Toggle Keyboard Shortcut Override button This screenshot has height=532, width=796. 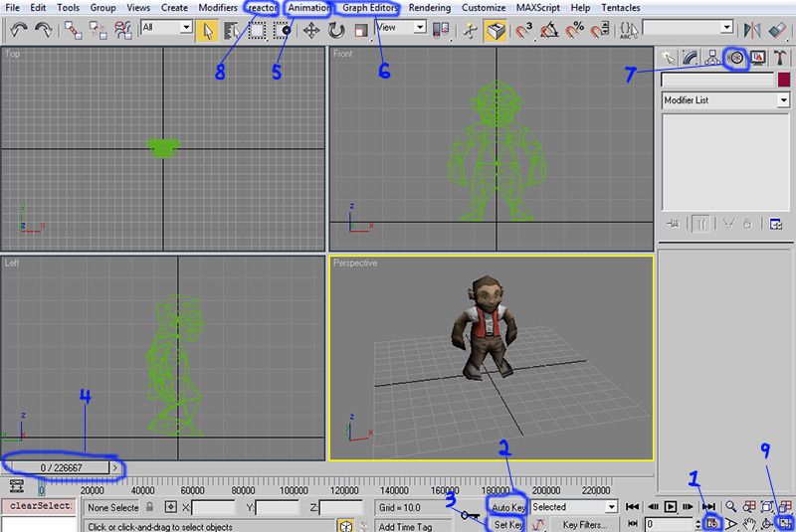point(496,31)
